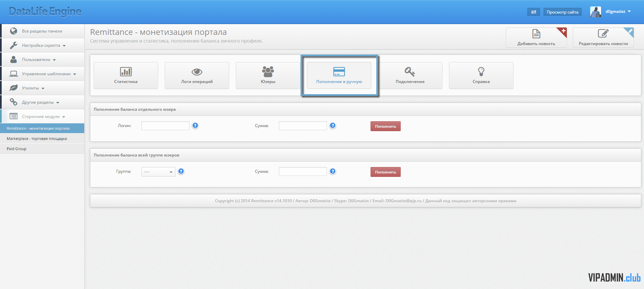Click the Другие разделы menu label
The image size is (644, 289).
(x=38, y=102)
